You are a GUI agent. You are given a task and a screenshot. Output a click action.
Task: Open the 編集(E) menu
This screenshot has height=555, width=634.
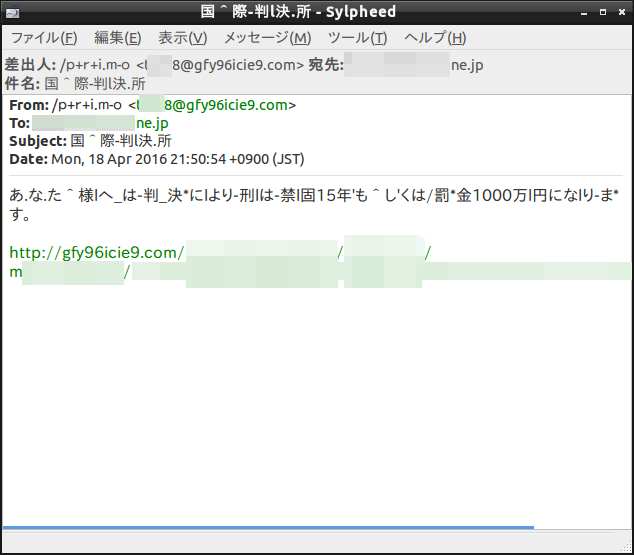[118, 38]
